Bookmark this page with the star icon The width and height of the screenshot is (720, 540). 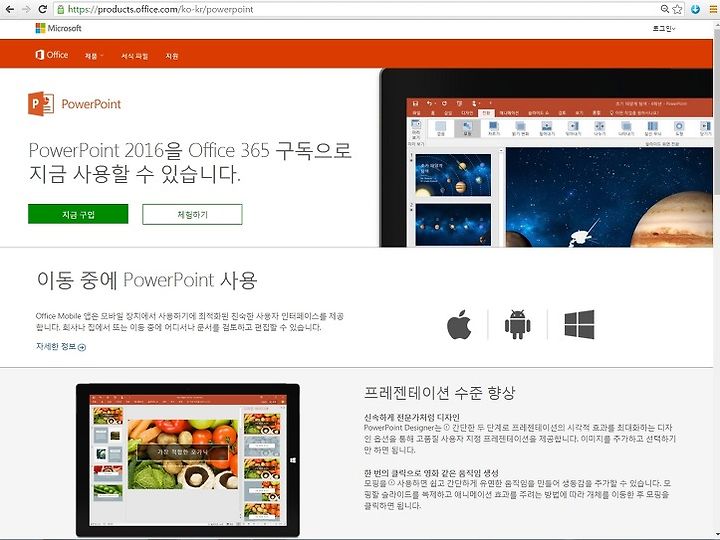pos(677,9)
